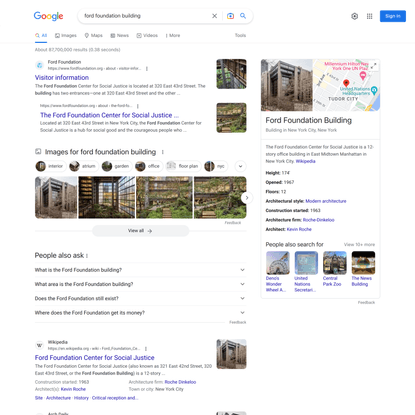Open search by image camera icon
Screen dimensions: 415x415
[230, 16]
